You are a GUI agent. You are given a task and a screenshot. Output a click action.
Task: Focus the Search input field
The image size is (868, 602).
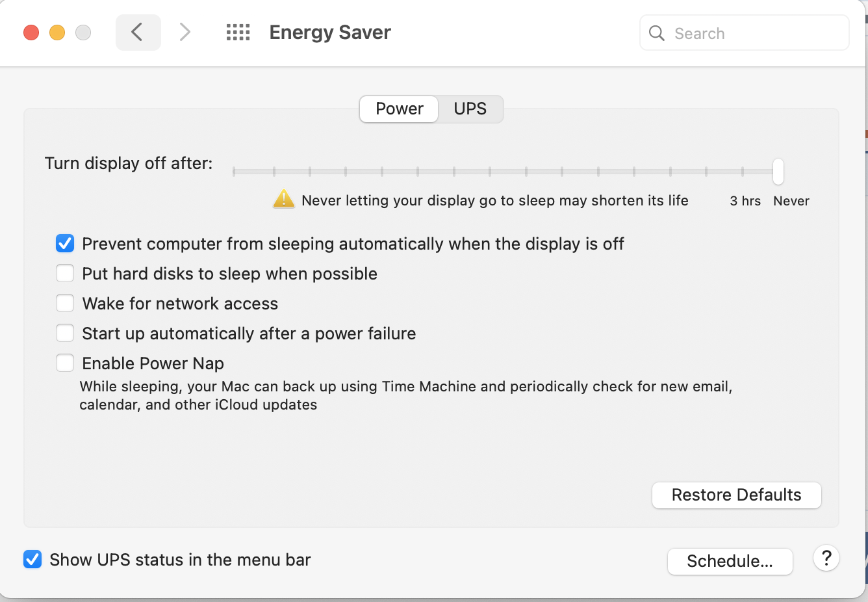pos(745,33)
